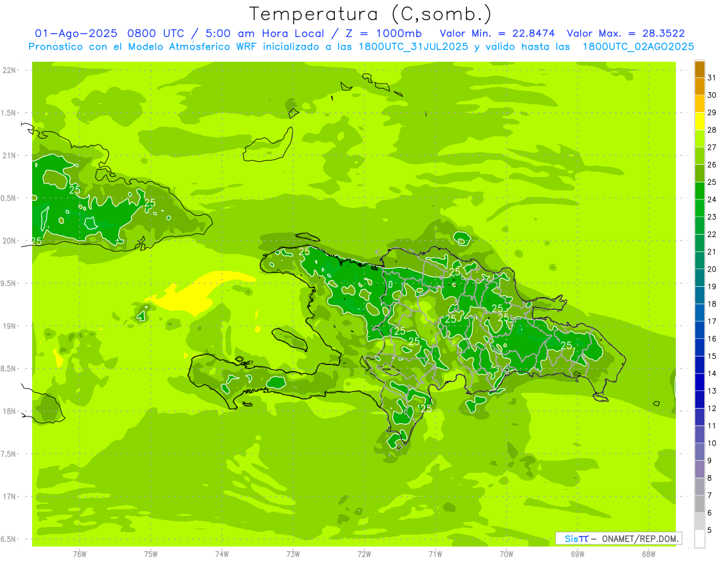Click the '0.5N' latitude axis label
728x562 pixels.
pos(9,198)
